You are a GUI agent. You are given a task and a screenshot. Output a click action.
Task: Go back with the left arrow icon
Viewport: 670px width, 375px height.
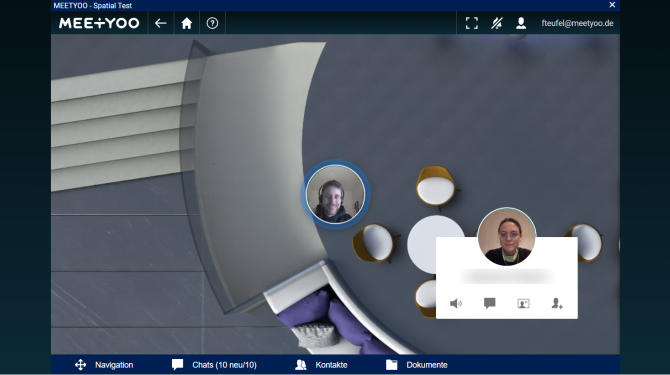click(161, 23)
